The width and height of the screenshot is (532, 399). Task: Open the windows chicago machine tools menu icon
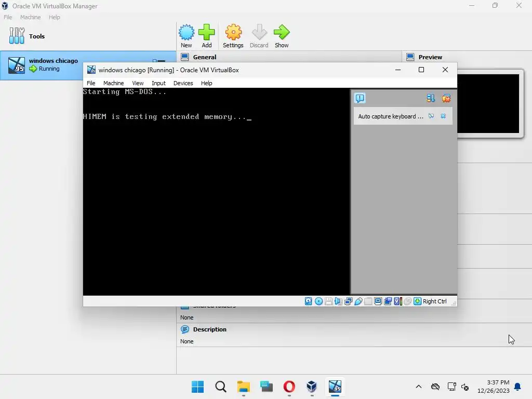(x=159, y=61)
